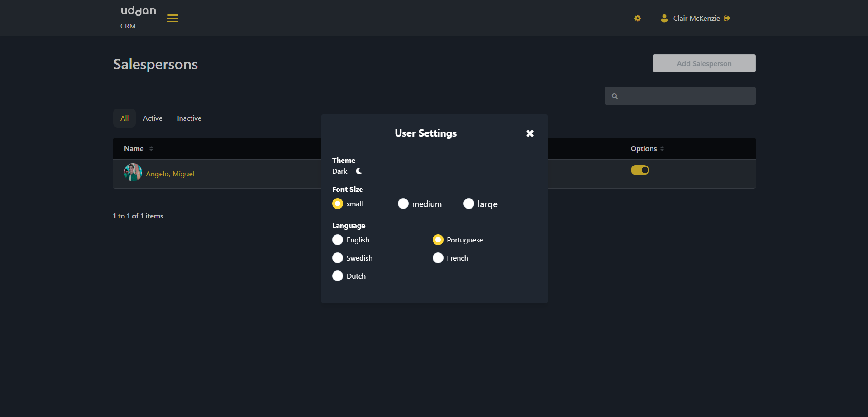
Task: Open the Angelo, Miguel salesperson link
Action: 170,174
